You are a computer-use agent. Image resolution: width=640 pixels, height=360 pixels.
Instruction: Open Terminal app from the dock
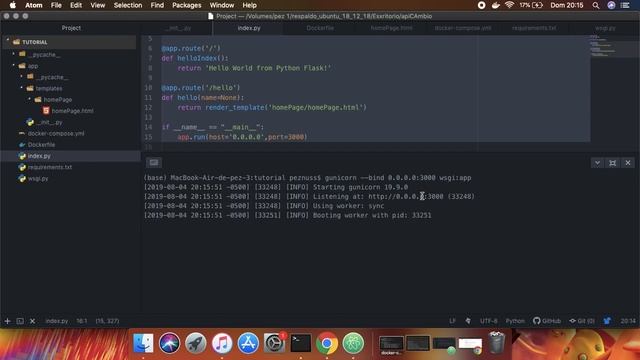(301, 343)
